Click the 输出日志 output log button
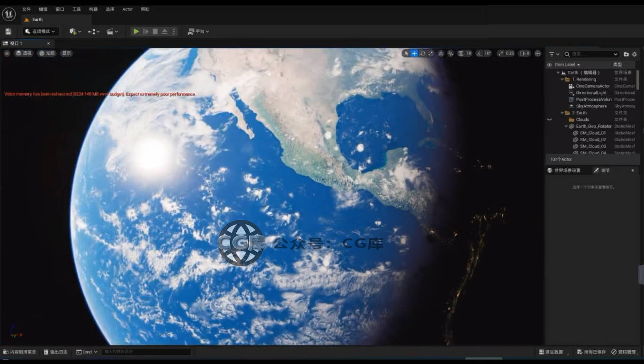 (55, 352)
